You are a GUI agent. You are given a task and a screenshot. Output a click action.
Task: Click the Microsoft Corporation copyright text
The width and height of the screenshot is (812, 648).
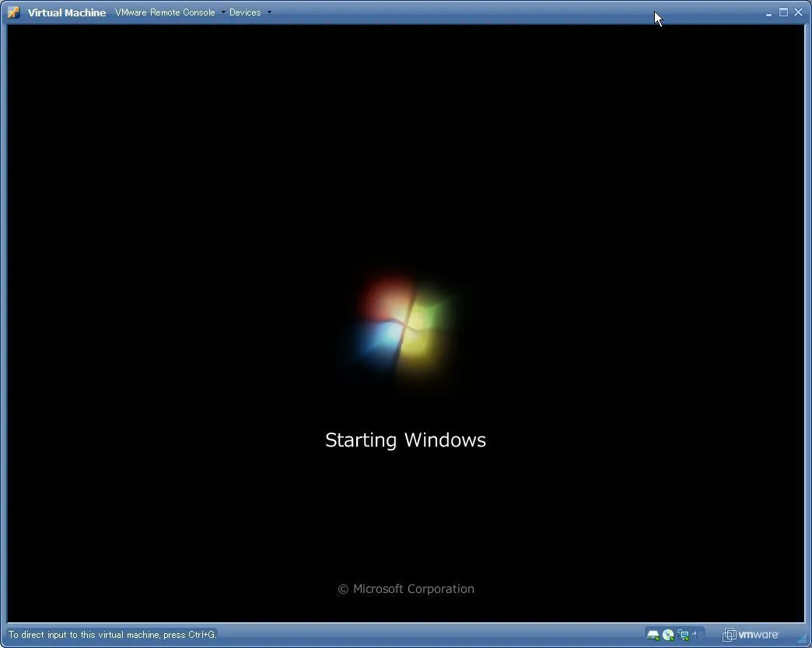[405, 589]
